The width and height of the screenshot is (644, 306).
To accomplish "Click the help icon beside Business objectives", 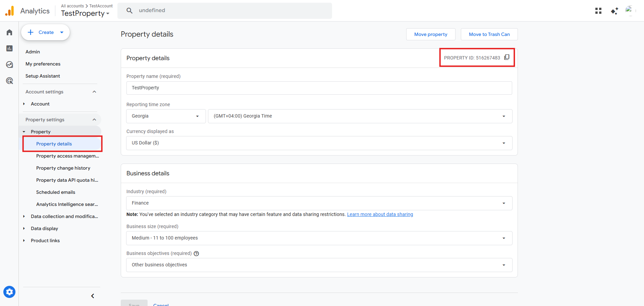I will pos(197,254).
